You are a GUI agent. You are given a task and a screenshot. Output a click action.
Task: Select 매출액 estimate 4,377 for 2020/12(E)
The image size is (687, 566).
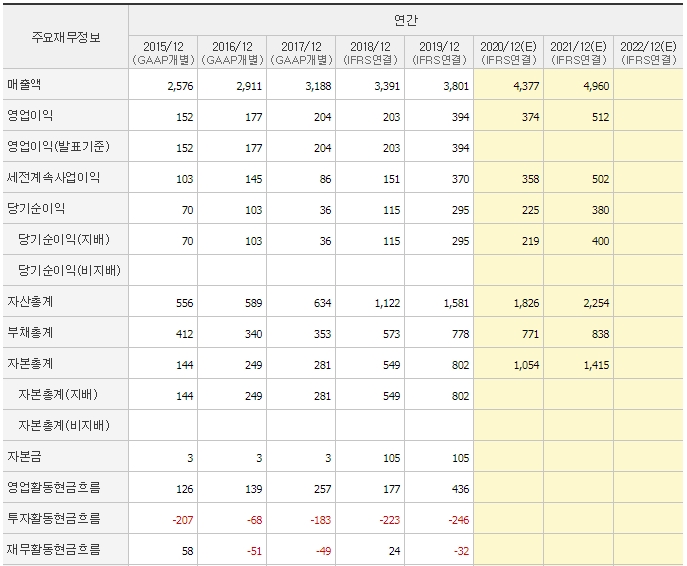coord(526,86)
